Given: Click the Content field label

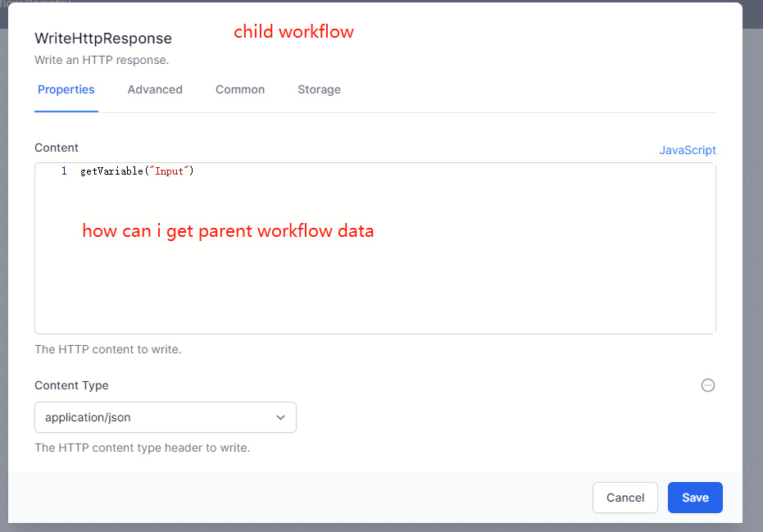Looking at the screenshot, I should pyautogui.click(x=57, y=148).
